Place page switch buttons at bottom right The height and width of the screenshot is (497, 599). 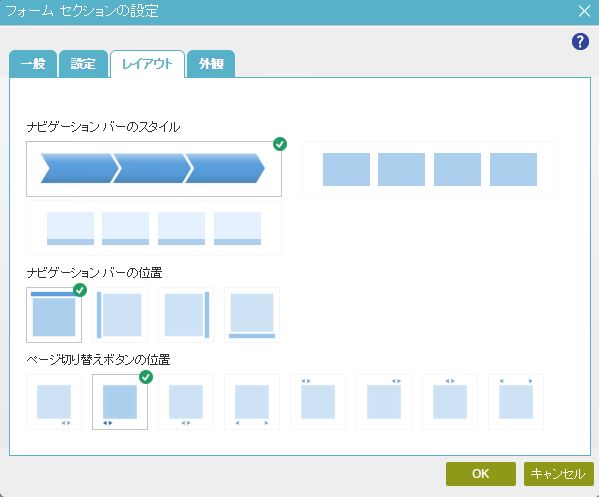tap(54, 402)
